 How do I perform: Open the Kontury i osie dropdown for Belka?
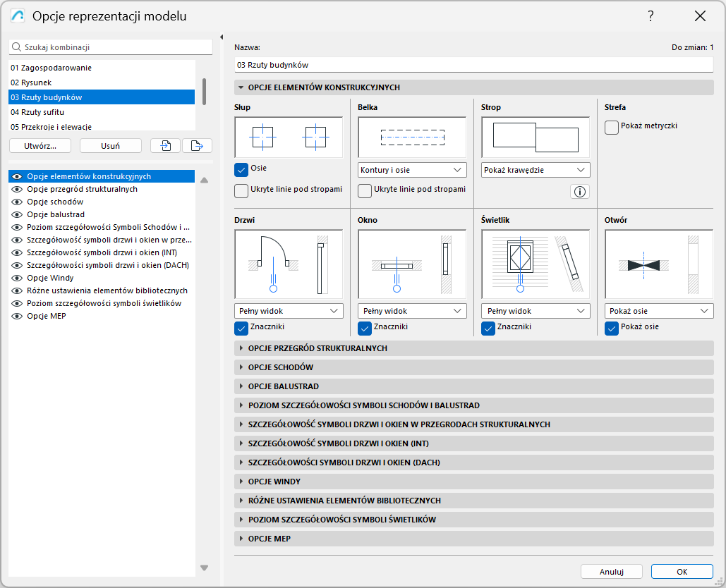point(411,170)
